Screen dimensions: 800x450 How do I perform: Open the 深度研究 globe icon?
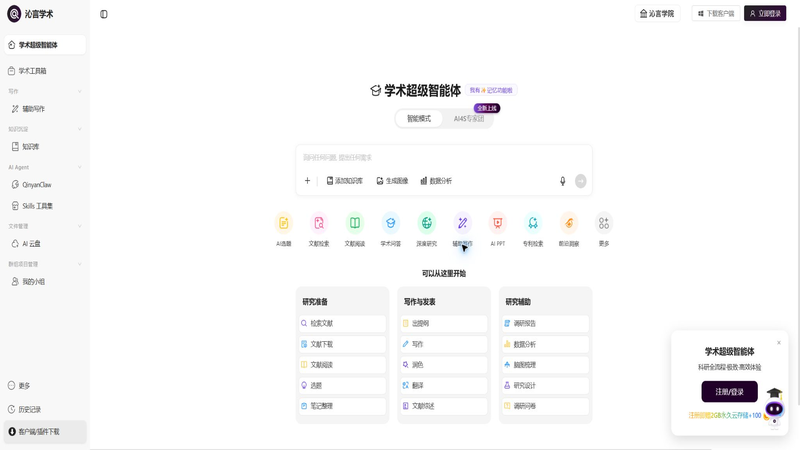pyautogui.click(x=427, y=223)
